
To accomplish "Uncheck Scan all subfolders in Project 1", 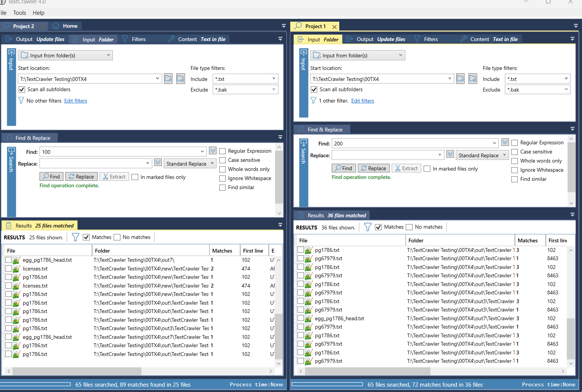I will click(314, 90).
